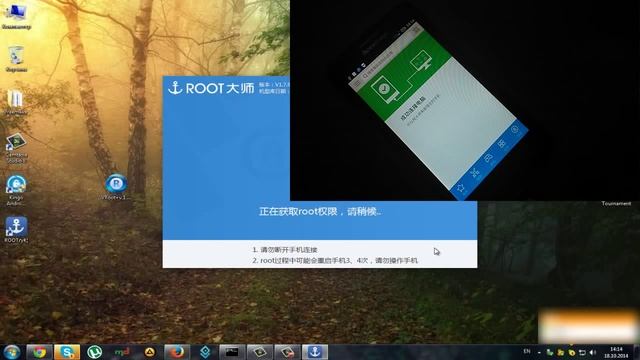Click the version text beside the ROOT大师 title
Screen dimensions: 640x360
click(x=274, y=84)
